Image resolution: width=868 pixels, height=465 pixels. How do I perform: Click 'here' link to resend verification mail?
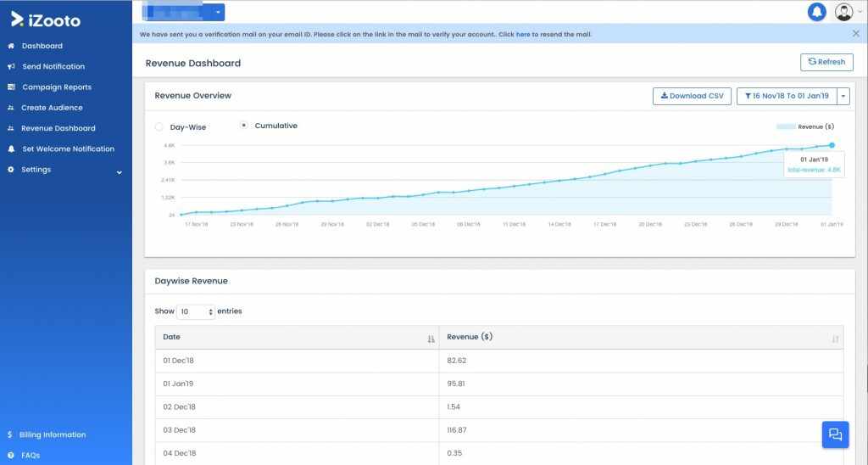tap(523, 35)
